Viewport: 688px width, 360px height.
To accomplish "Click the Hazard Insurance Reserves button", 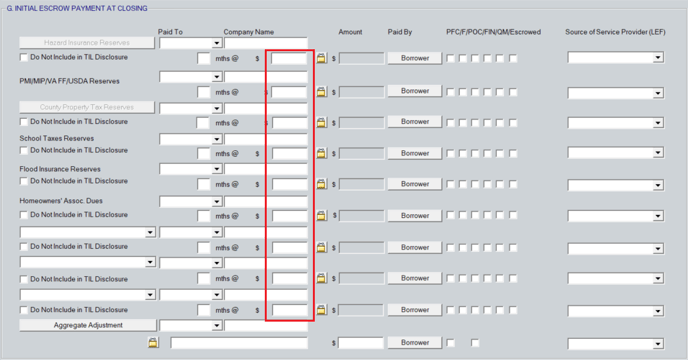I will (87, 43).
